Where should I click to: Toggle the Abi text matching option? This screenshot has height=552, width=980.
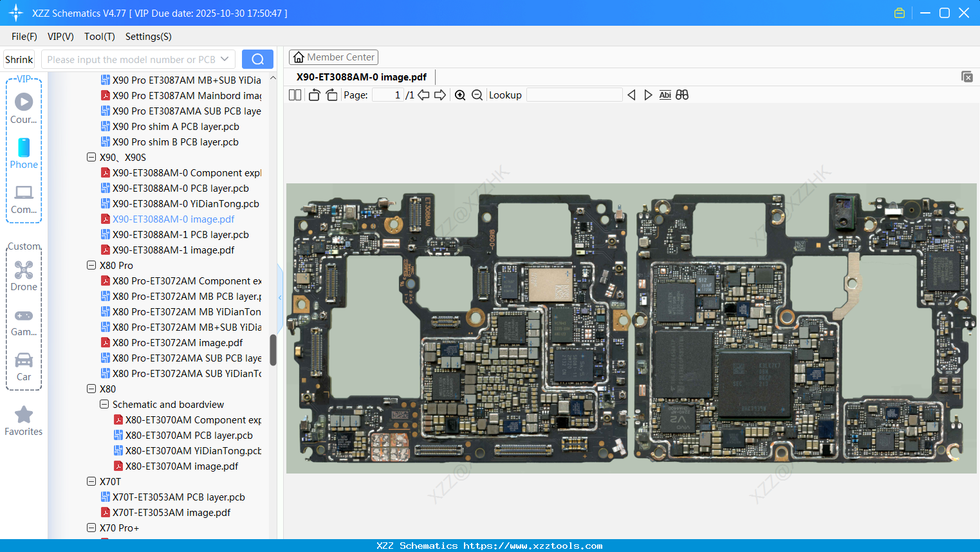point(665,95)
